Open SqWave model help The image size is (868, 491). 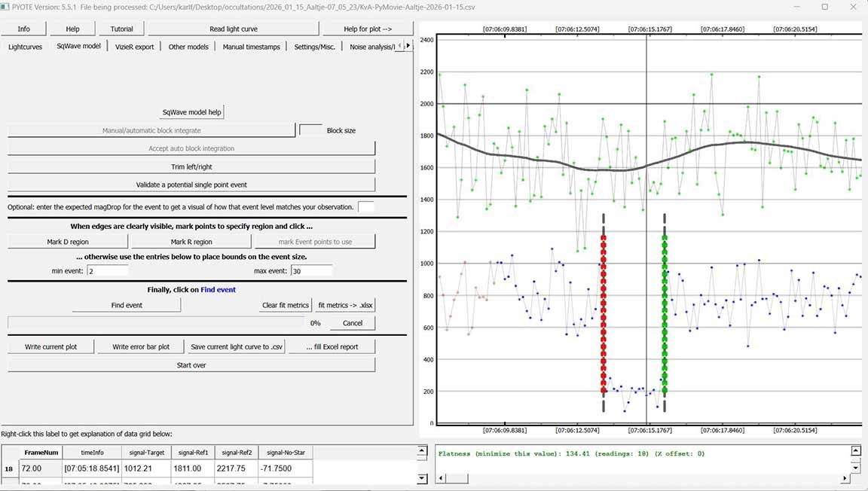192,112
